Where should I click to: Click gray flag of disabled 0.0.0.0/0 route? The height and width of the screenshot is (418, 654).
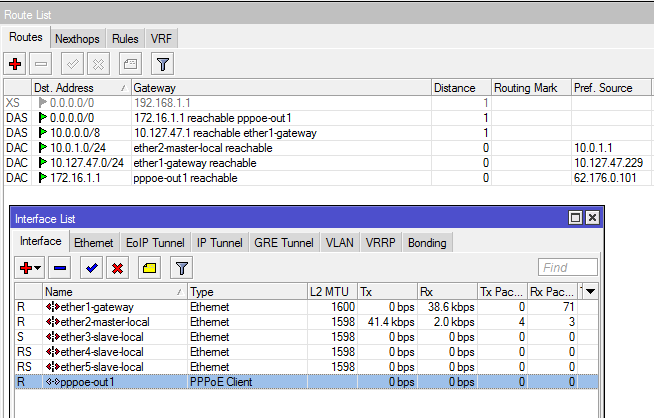point(43,103)
